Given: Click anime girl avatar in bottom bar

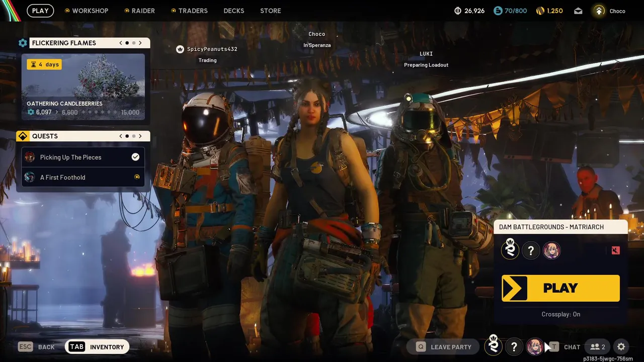Looking at the screenshot, I should tap(535, 347).
